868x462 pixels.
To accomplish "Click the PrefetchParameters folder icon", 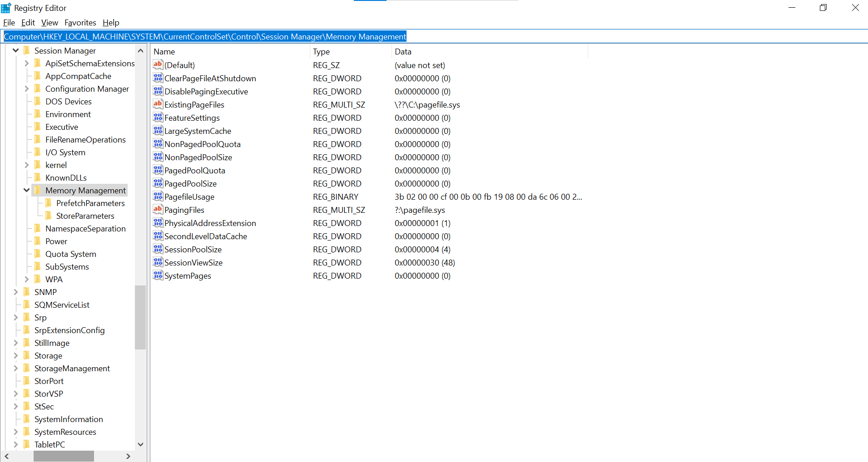I will point(49,203).
